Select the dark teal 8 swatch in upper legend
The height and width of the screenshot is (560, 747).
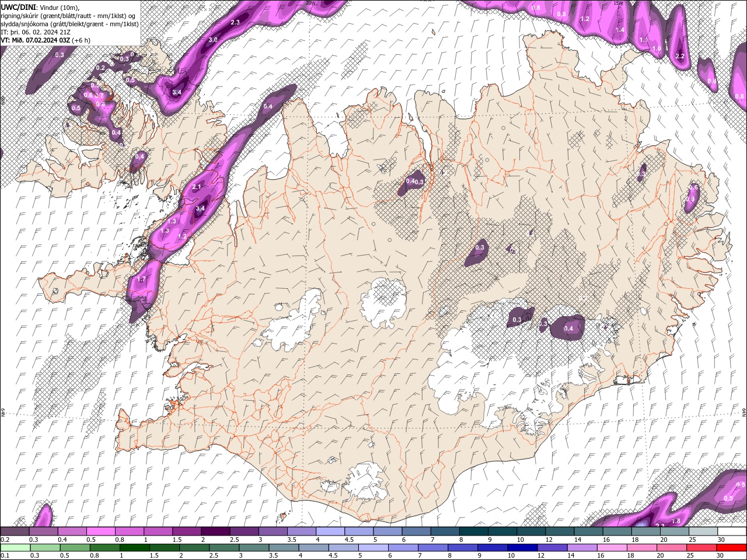click(473, 531)
